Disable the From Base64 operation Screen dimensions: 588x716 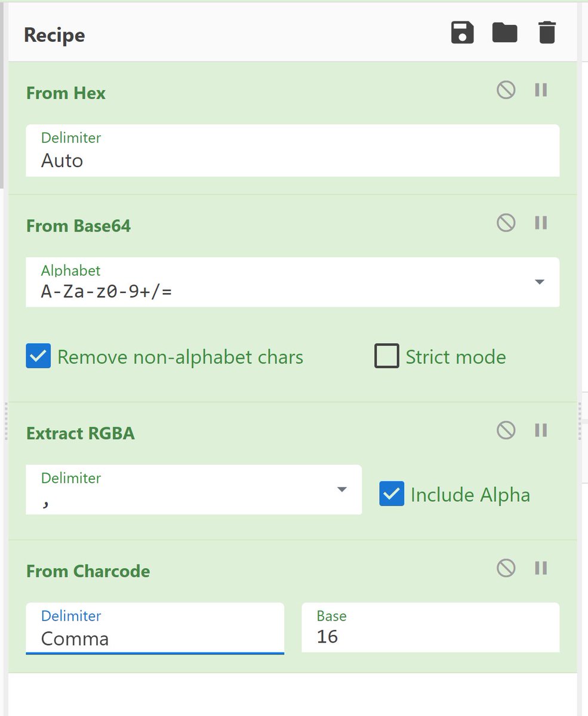click(506, 223)
